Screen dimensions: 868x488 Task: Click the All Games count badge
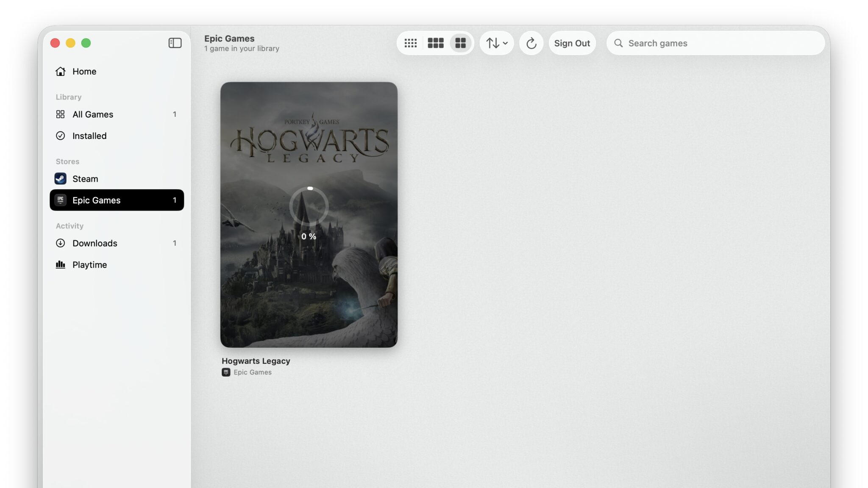pyautogui.click(x=175, y=114)
